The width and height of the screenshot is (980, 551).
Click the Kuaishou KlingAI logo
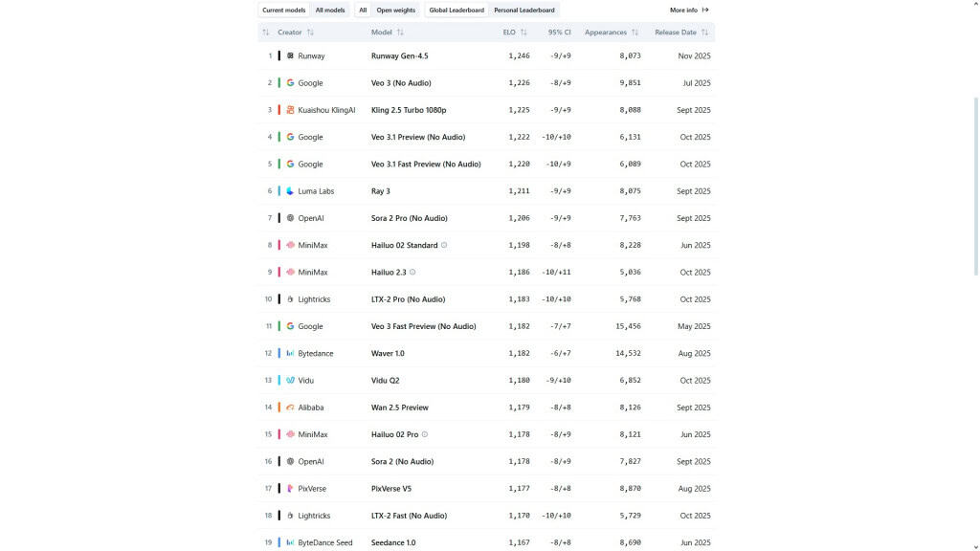click(x=290, y=109)
